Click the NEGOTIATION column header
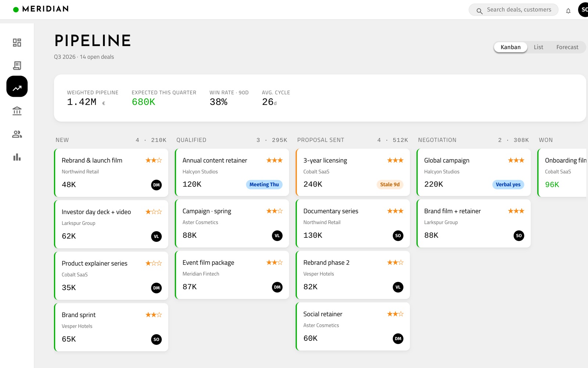Viewport: 588px width, 368px height. click(x=437, y=140)
